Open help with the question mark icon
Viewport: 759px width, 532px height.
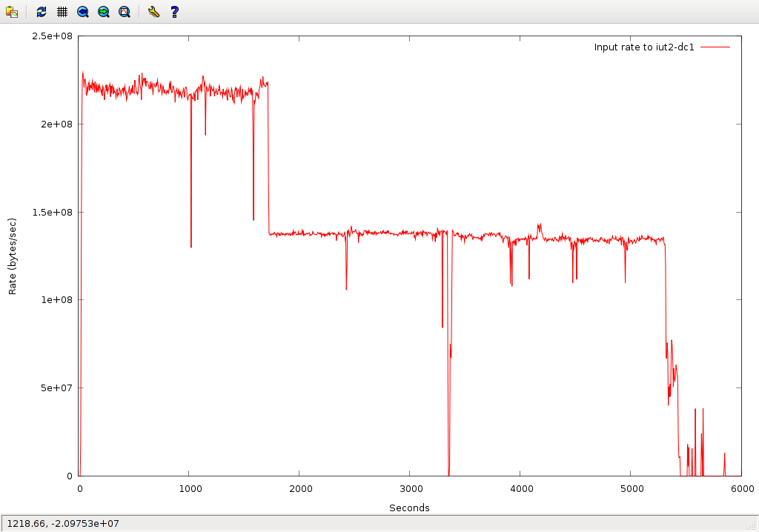point(174,12)
